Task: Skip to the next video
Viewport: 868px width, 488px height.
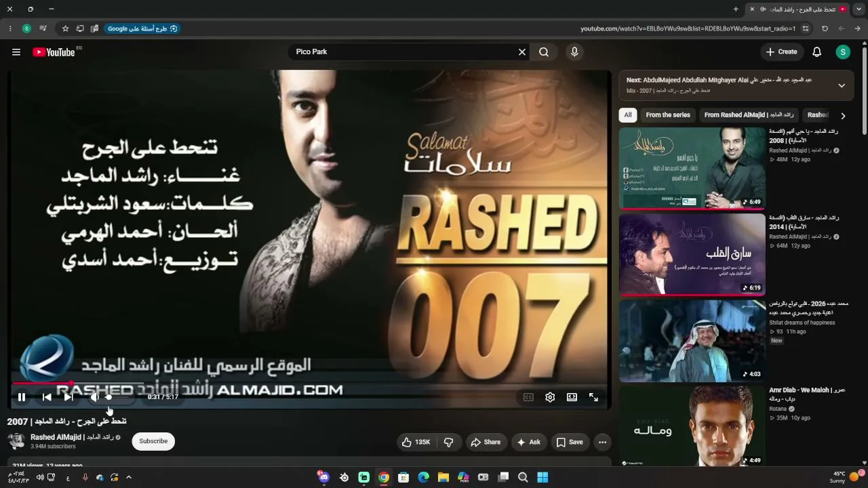Action: pyautogui.click(x=68, y=397)
